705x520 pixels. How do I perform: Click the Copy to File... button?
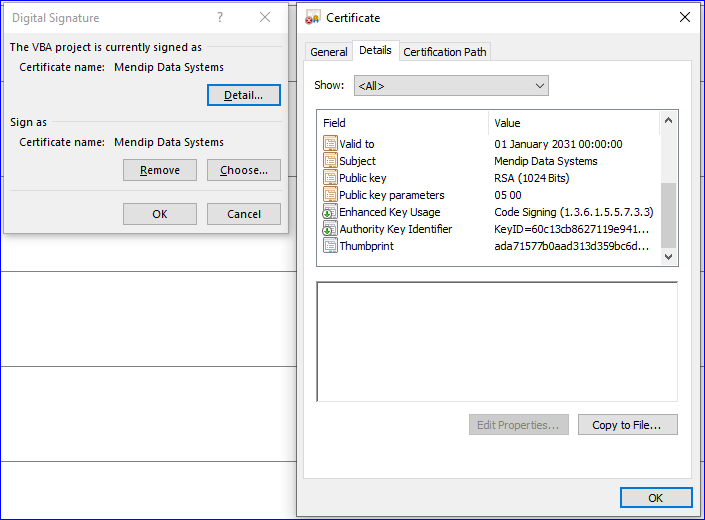(x=627, y=425)
